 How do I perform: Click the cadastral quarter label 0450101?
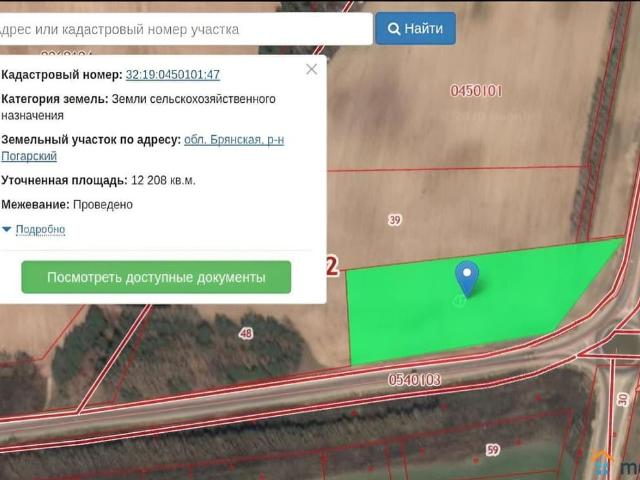pos(476,91)
